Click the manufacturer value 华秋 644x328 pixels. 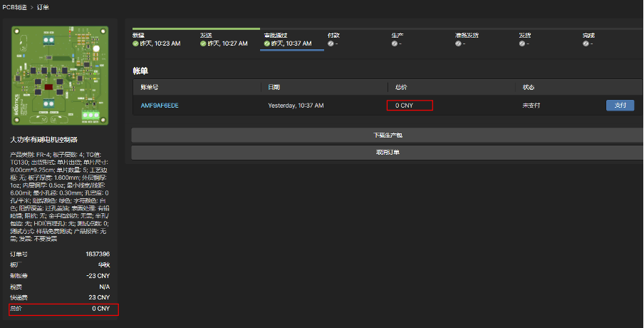[104, 265]
